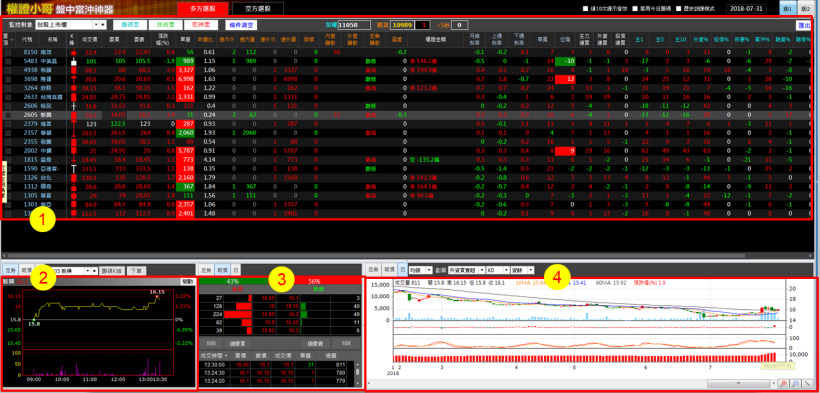
Task: Click the 匯出 export button
Action: click(x=803, y=25)
